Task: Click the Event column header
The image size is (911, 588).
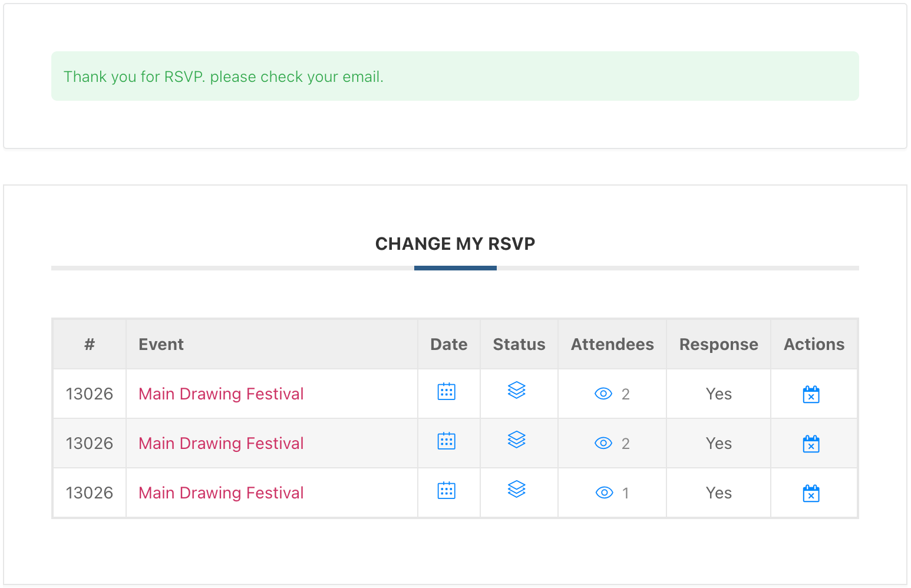Action: point(161,344)
